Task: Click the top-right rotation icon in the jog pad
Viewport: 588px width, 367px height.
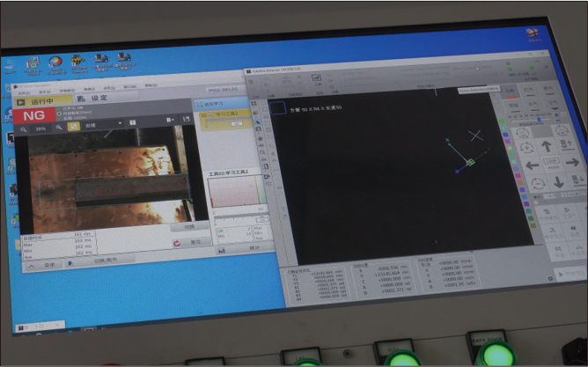Action: (562, 129)
